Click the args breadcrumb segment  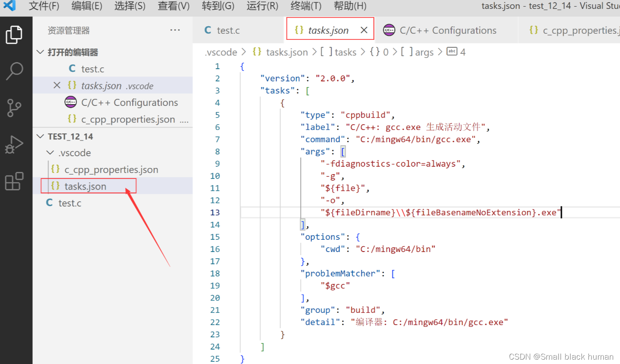coord(424,52)
